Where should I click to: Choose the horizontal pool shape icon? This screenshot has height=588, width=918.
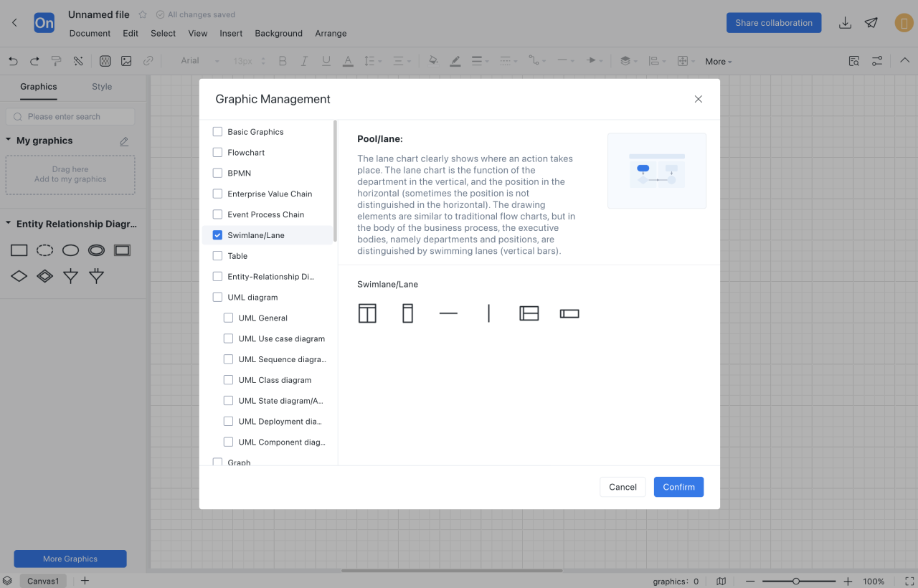tap(529, 313)
